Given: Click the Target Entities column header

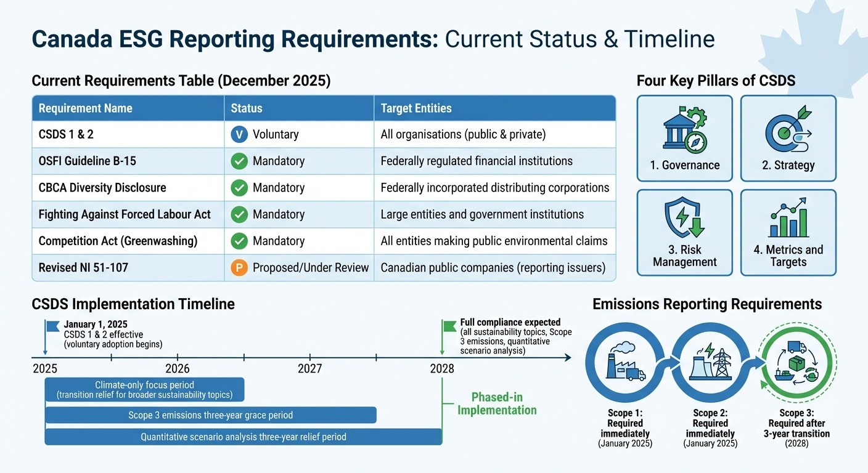Looking at the screenshot, I should (x=416, y=108).
